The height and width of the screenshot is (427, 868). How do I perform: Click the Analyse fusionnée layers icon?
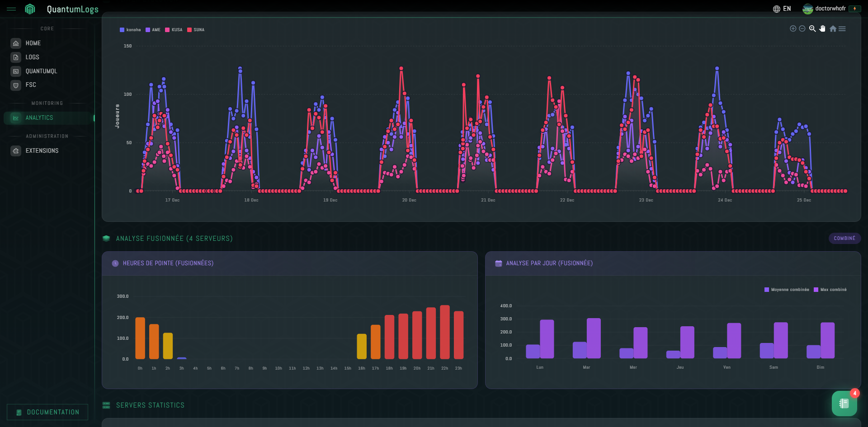tap(106, 238)
